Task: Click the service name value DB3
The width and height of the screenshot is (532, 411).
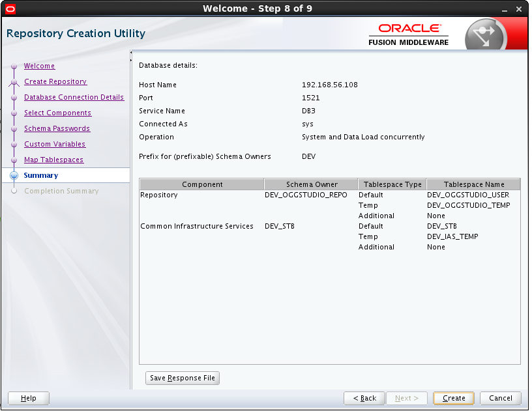Action: tap(309, 111)
